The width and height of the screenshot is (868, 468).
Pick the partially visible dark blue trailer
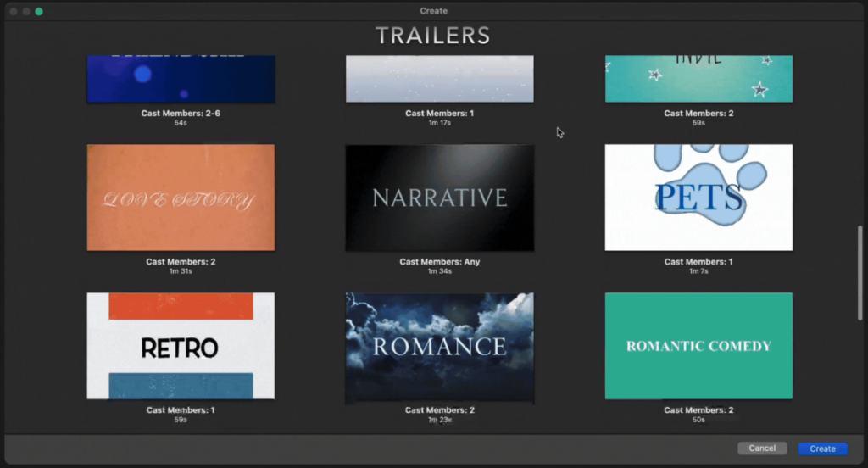[181, 79]
